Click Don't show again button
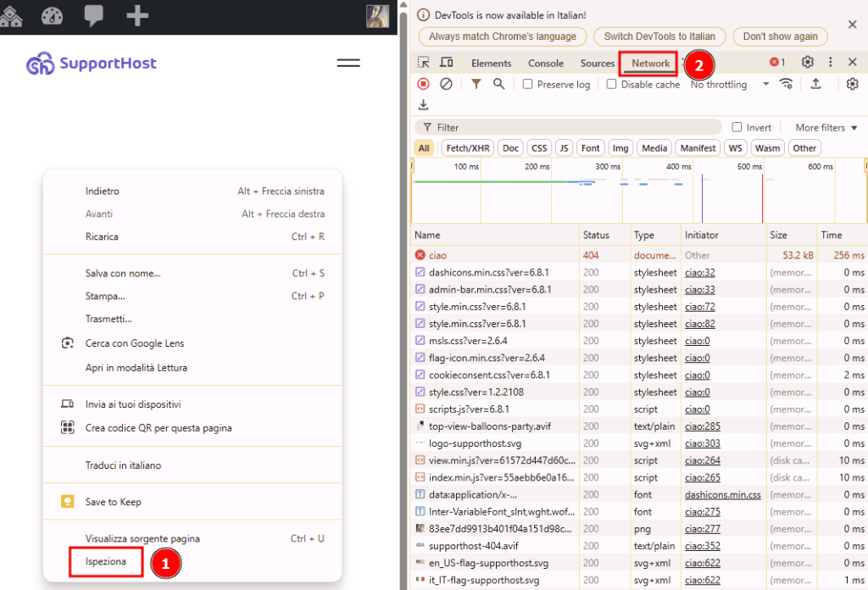Screen dimensions: 868x590 tap(780, 36)
